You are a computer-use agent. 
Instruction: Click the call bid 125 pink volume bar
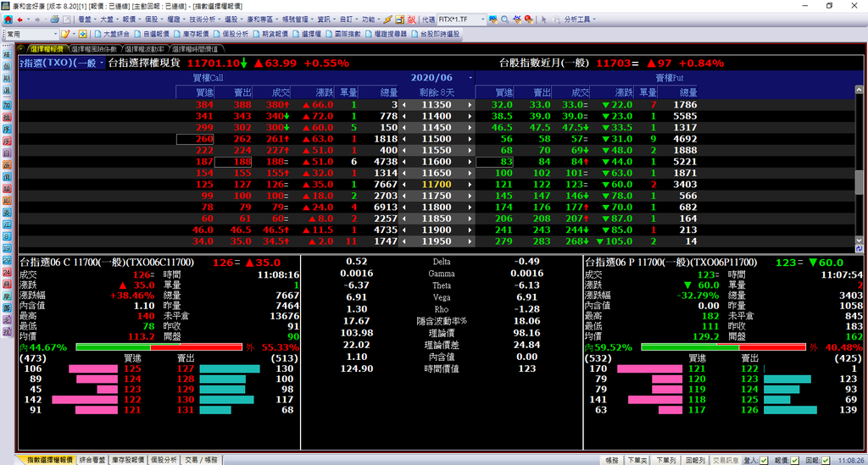(x=93, y=368)
